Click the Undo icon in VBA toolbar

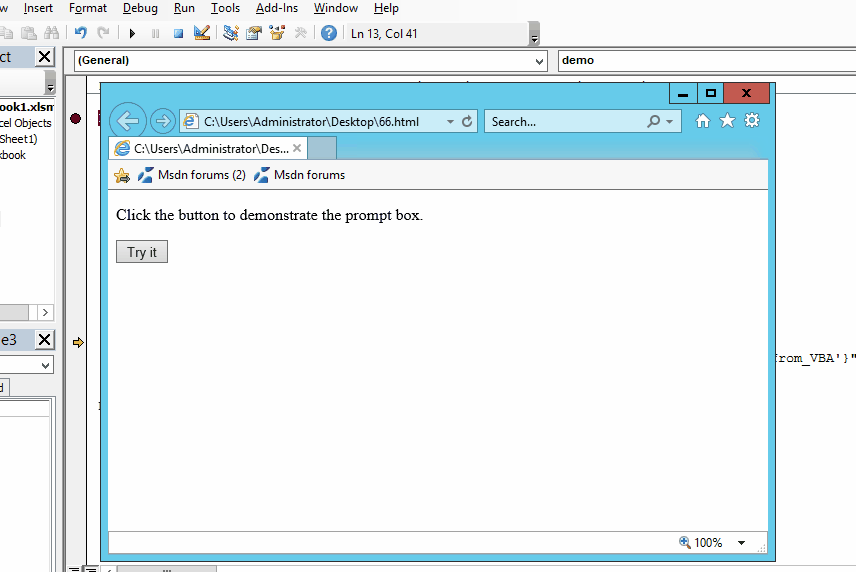(x=81, y=33)
